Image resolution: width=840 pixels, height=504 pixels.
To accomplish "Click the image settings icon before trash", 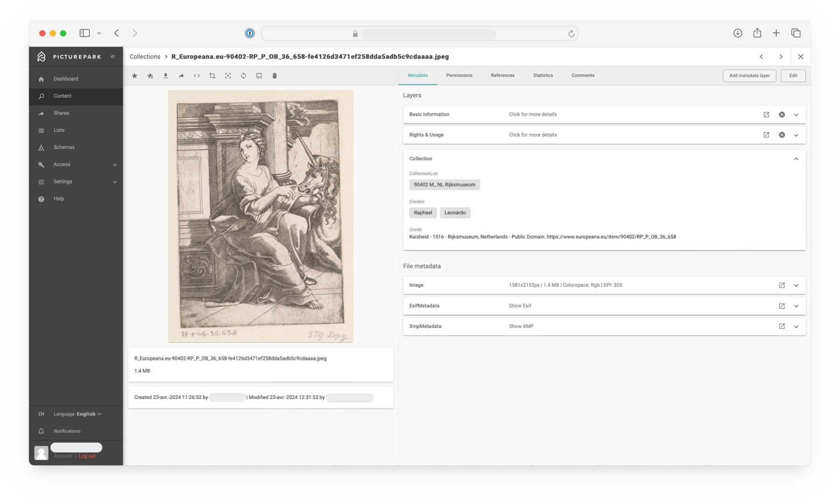I will pos(259,76).
